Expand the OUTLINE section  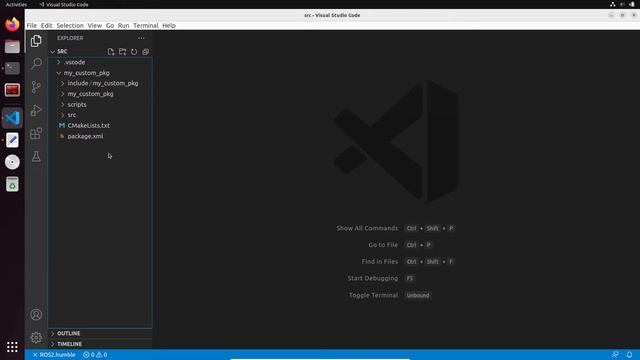[x=100, y=333]
